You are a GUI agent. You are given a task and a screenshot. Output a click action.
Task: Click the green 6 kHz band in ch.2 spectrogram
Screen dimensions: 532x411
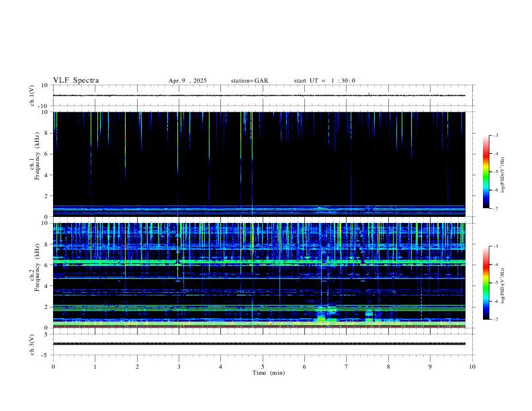259,263
